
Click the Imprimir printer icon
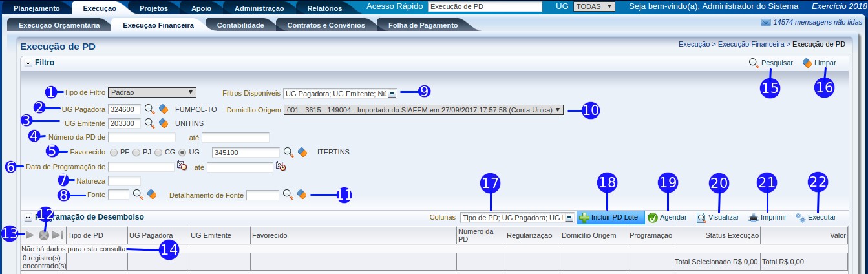point(753,218)
